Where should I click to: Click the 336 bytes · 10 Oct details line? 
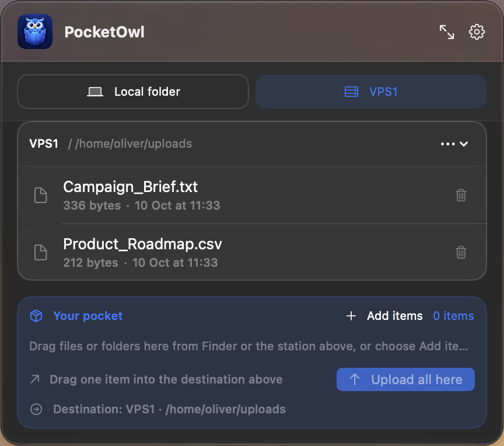(141, 205)
